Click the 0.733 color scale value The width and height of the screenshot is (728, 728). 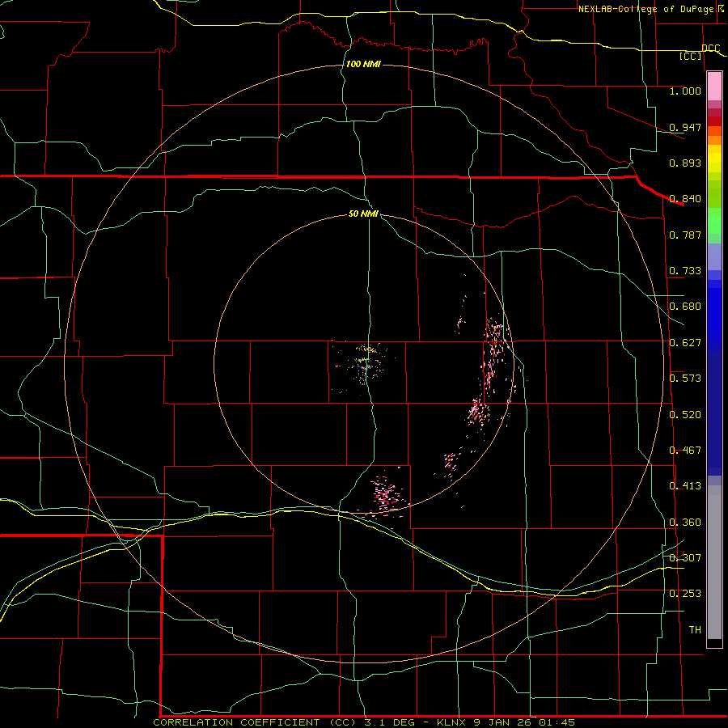(685, 271)
